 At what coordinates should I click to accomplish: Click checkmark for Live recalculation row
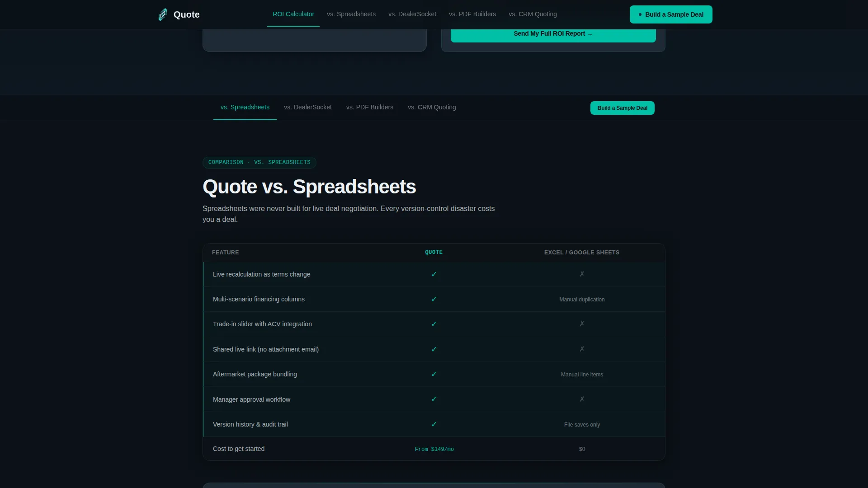coord(434,274)
